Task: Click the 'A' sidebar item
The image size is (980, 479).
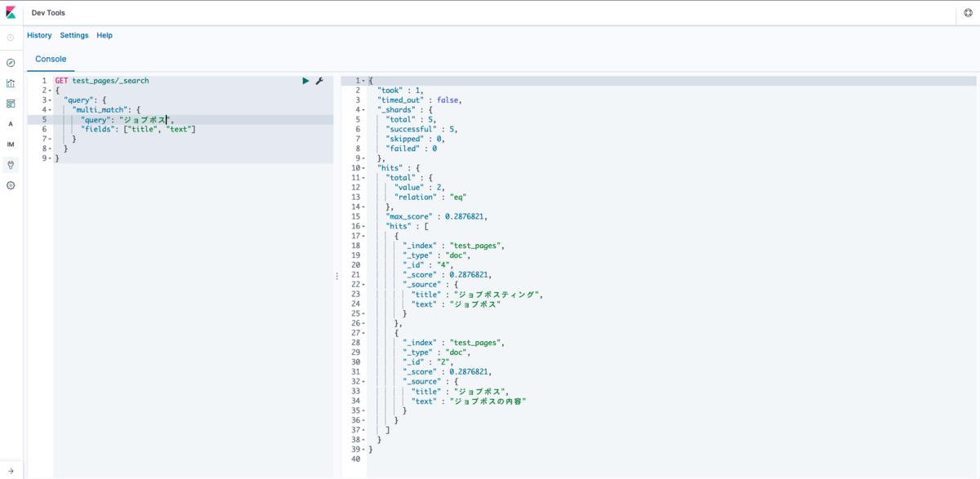Action: [x=11, y=124]
